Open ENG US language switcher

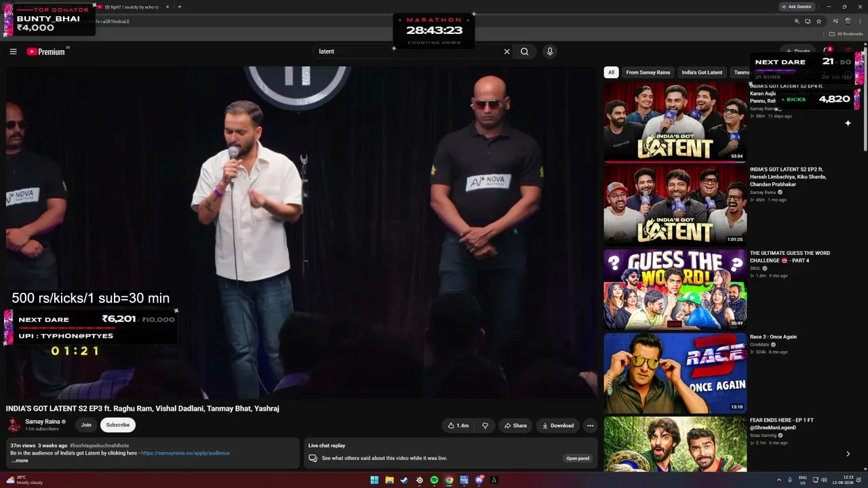(803, 480)
